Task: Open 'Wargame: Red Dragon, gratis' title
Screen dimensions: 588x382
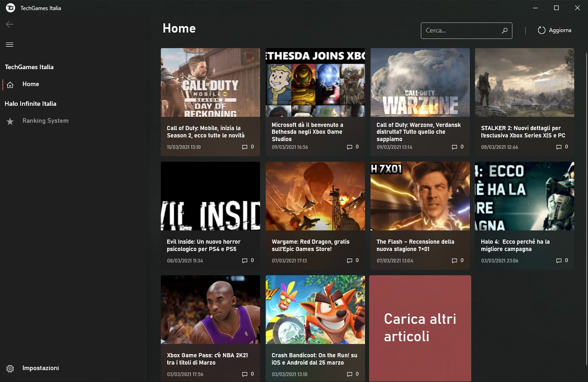Action: coord(310,246)
